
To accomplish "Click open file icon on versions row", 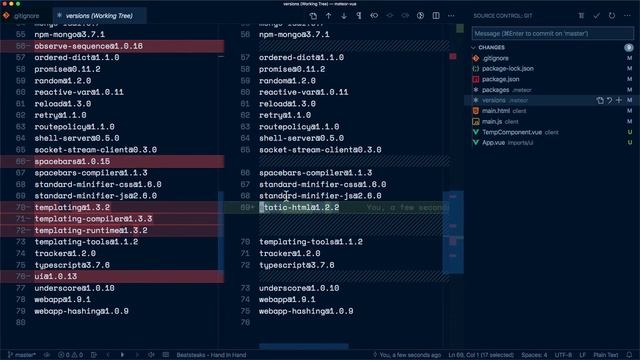I will pyautogui.click(x=600, y=100).
